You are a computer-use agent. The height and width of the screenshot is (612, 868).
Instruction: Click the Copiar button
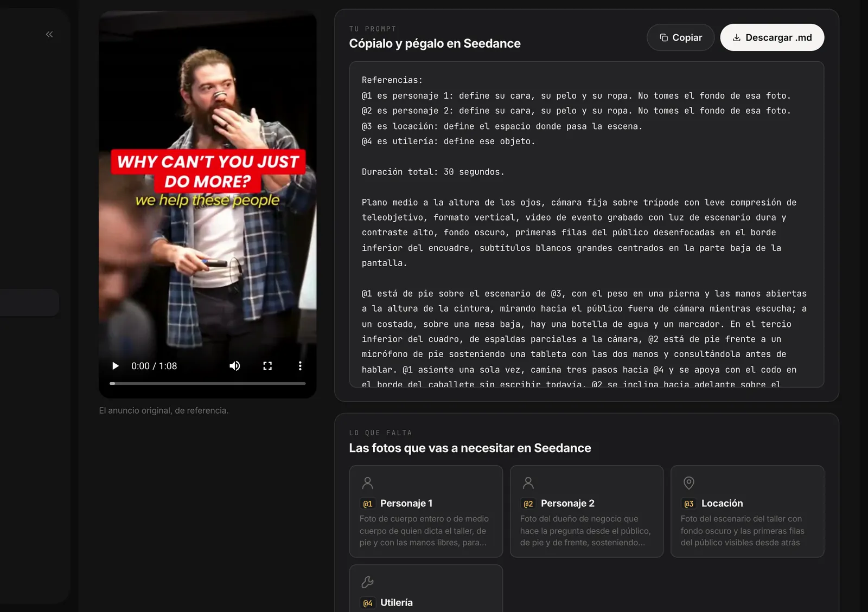click(680, 37)
